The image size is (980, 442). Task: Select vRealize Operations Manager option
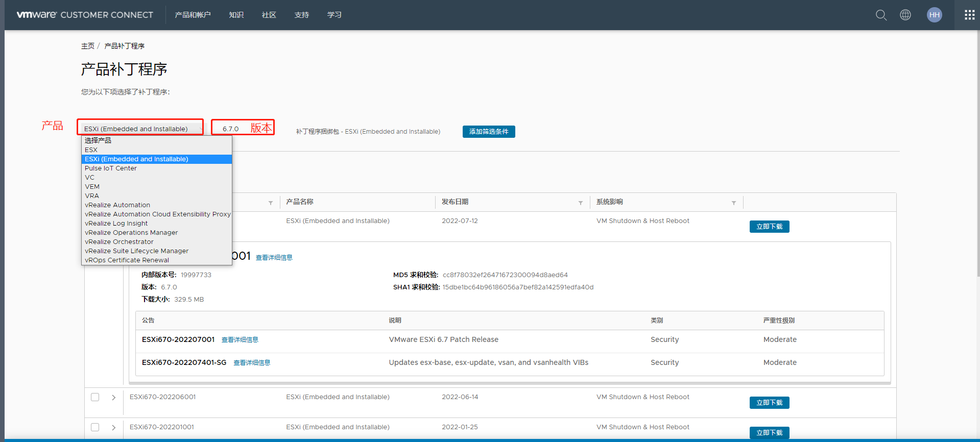click(x=157, y=233)
